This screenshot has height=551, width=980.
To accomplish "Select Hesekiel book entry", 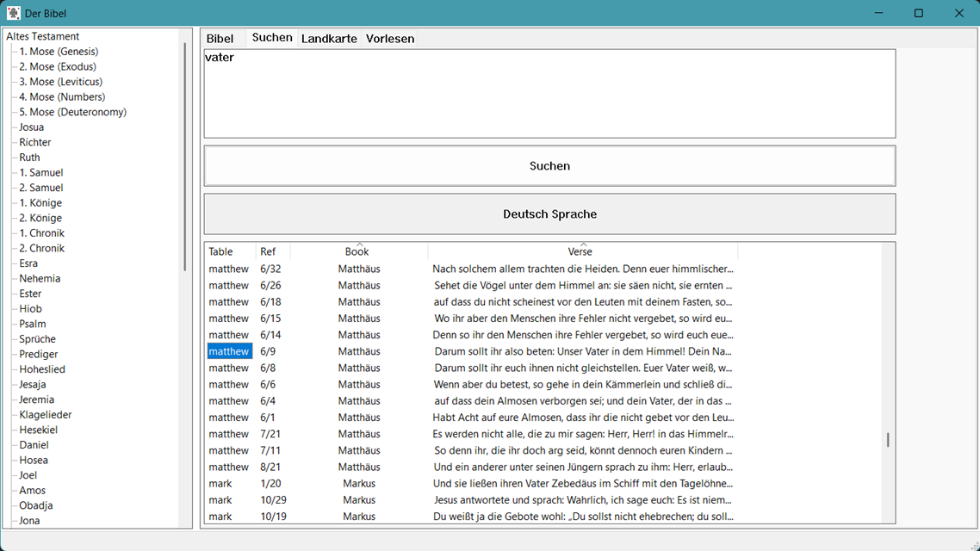I will click(x=38, y=430).
